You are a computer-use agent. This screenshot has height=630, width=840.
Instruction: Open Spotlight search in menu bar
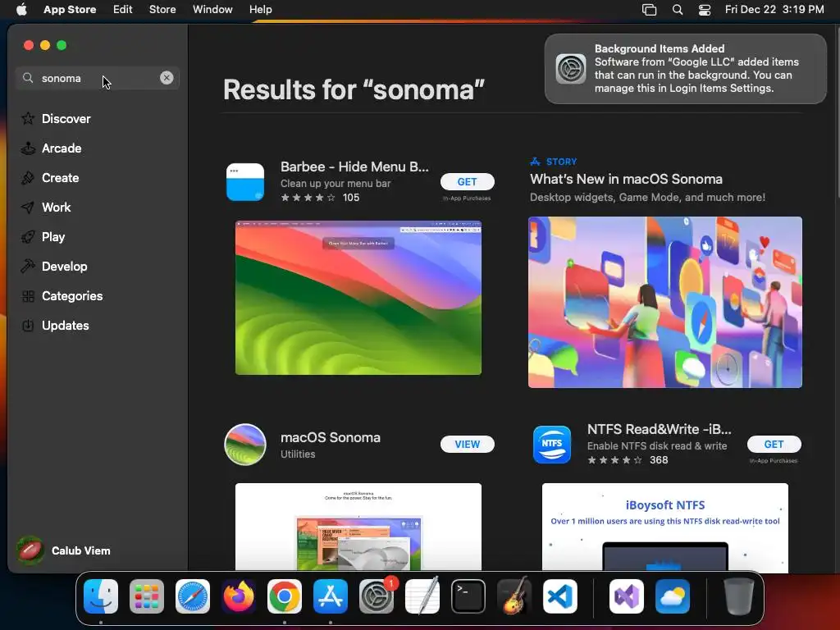(678, 10)
